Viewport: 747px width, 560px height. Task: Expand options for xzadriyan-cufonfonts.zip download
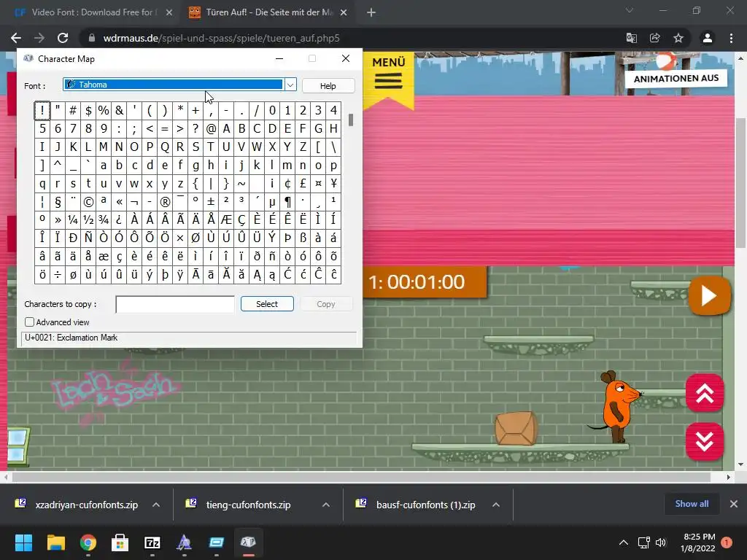[x=156, y=505]
